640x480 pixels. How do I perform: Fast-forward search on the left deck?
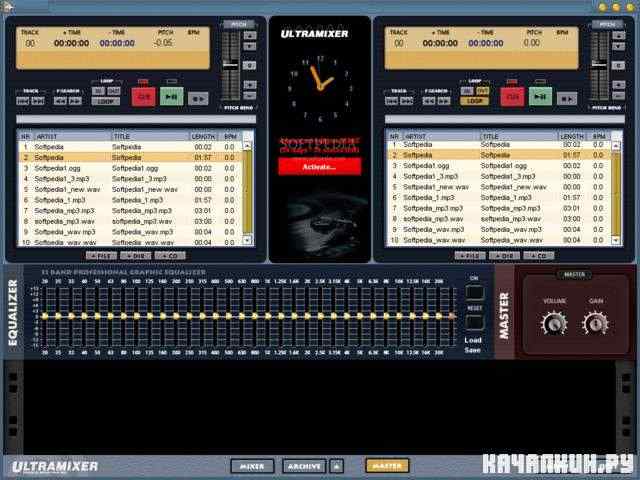coord(76,101)
